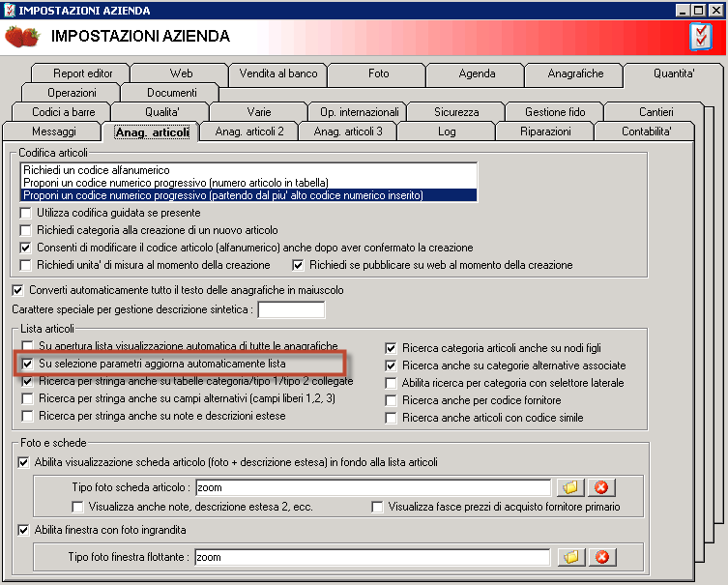Switch to the Web tab
Screen dimensions: 728x585
[x=181, y=73]
